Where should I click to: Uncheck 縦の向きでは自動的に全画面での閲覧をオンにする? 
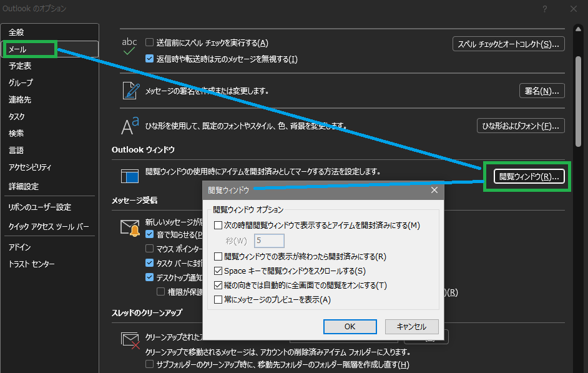[x=218, y=285]
